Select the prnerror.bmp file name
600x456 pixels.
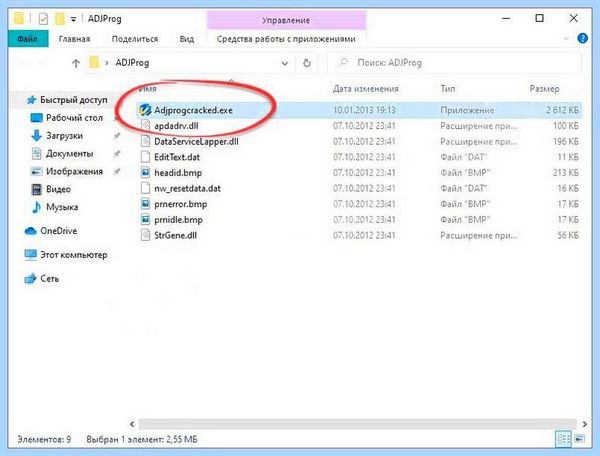coord(181,204)
